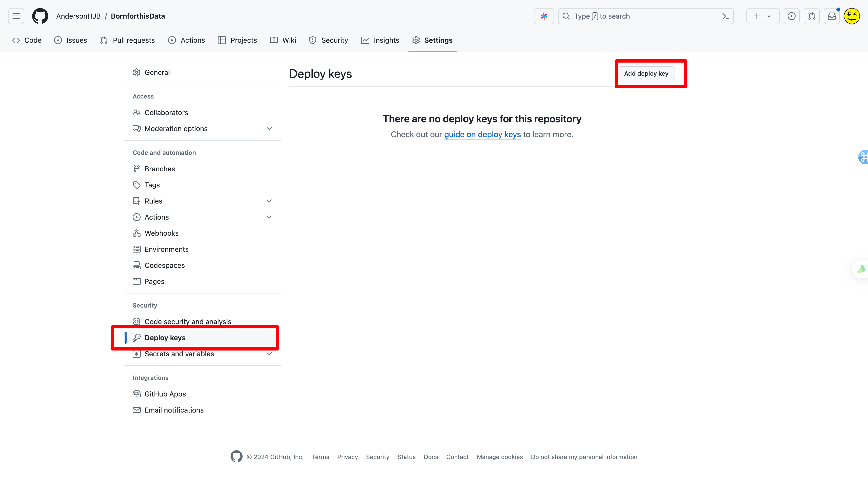The width and height of the screenshot is (868, 499).
Task: Open the command palette terminal icon
Action: [x=726, y=16]
